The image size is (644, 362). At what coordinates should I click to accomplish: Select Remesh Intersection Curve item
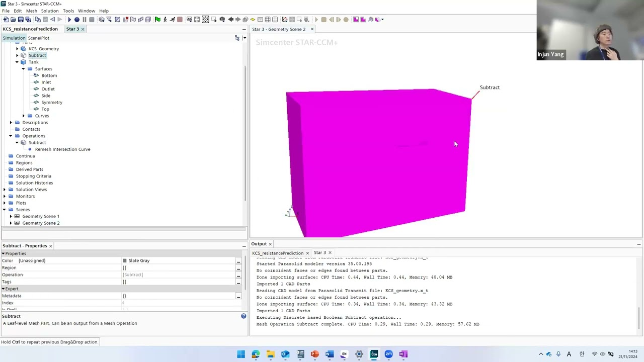[62, 149]
